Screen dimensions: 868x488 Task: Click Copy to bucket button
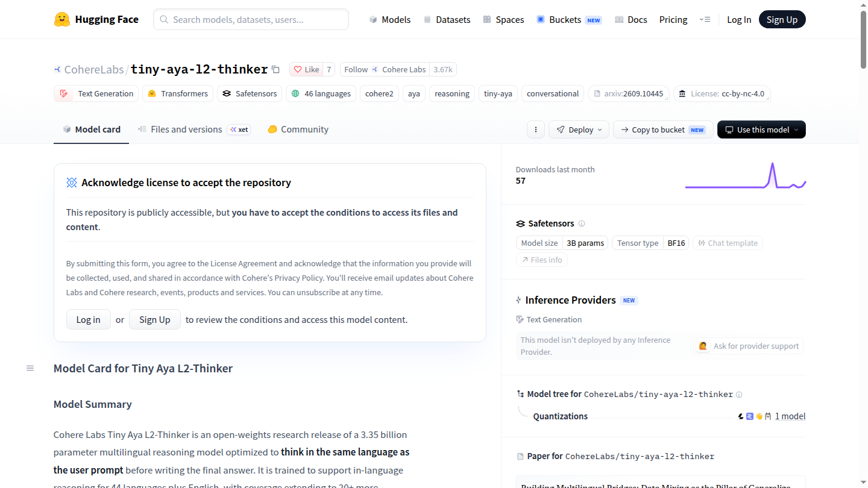[x=663, y=130]
